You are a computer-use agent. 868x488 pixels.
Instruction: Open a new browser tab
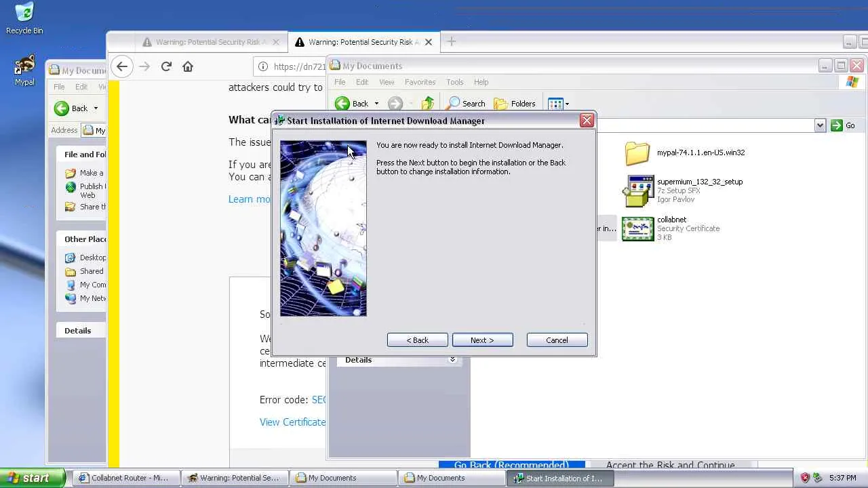451,41
